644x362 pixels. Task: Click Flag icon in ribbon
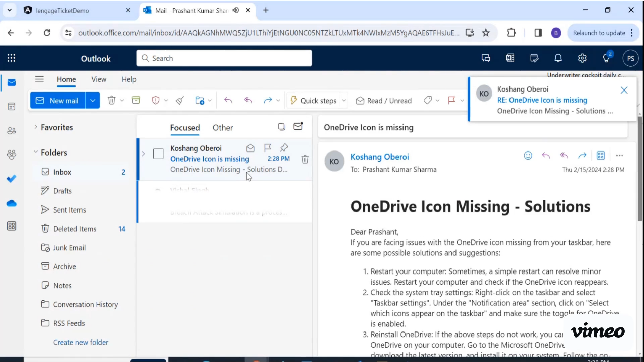pos(451,100)
